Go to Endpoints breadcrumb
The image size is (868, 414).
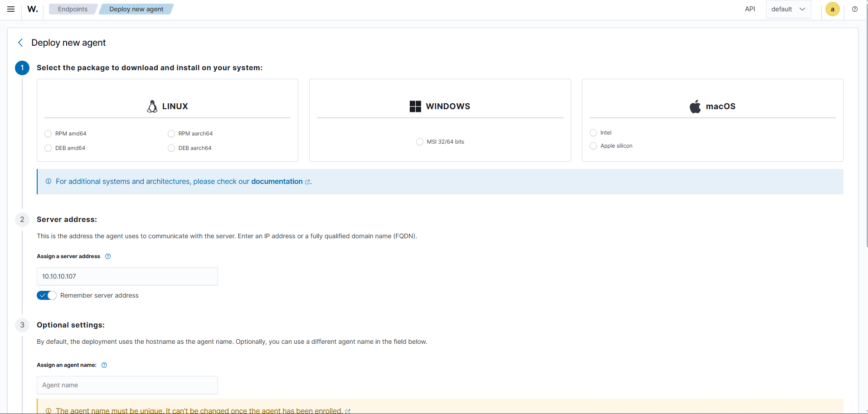pos(73,9)
